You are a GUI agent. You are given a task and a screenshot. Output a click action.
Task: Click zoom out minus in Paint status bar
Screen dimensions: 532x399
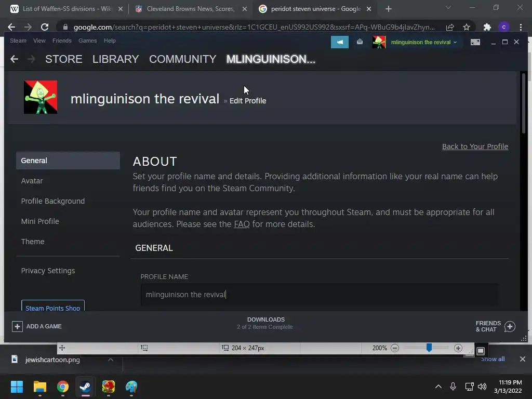tap(395, 348)
